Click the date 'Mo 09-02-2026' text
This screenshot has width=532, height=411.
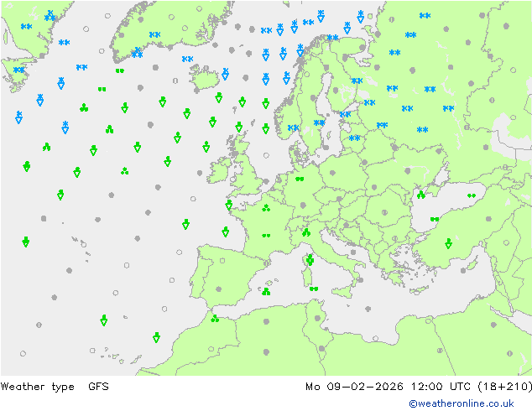354,387
